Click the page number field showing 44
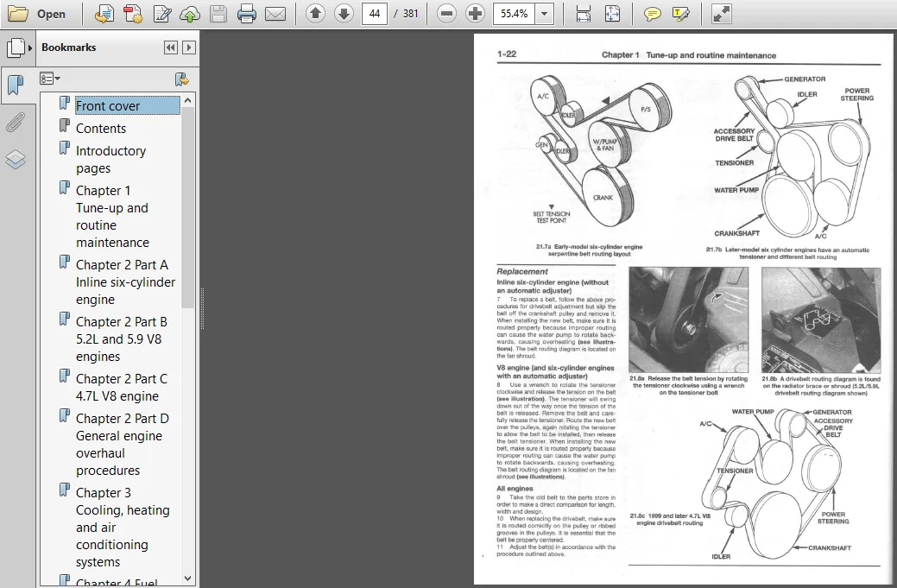Viewport: 897px width, 588px height. [x=374, y=13]
